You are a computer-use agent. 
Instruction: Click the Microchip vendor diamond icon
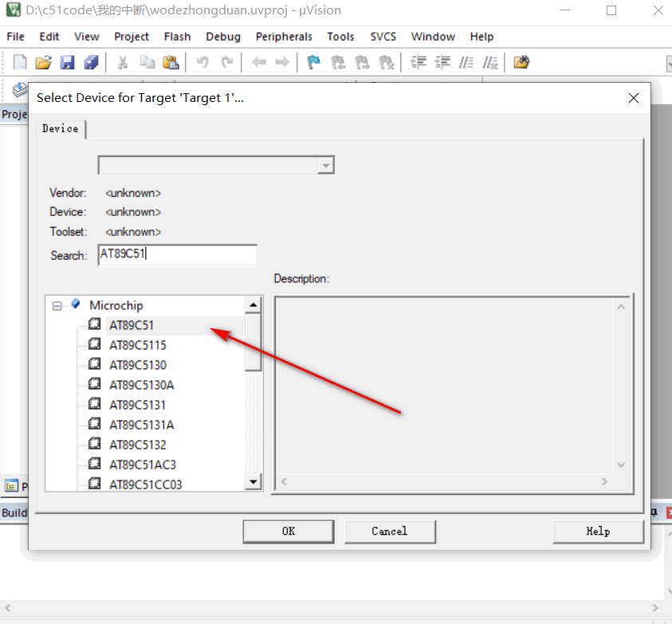point(76,304)
